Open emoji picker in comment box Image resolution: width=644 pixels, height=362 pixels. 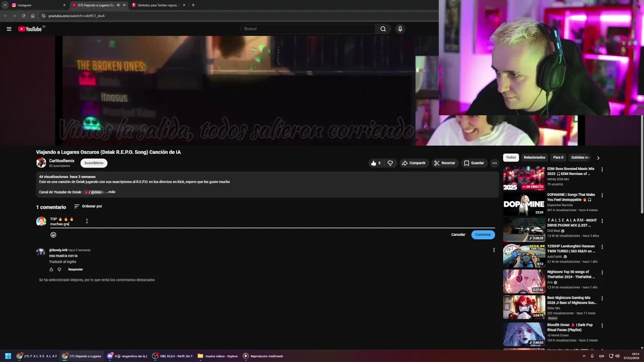(x=53, y=235)
